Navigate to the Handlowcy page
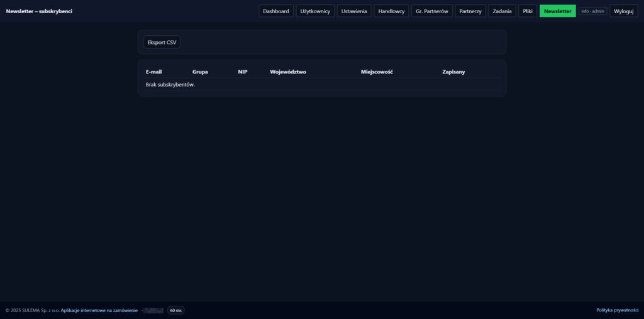 (391, 11)
